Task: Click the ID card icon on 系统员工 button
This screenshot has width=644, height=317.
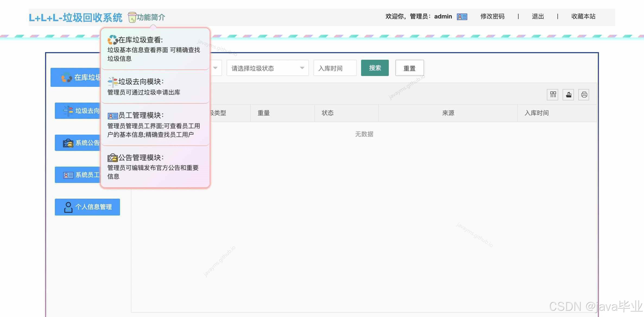Action: tap(68, 175)
